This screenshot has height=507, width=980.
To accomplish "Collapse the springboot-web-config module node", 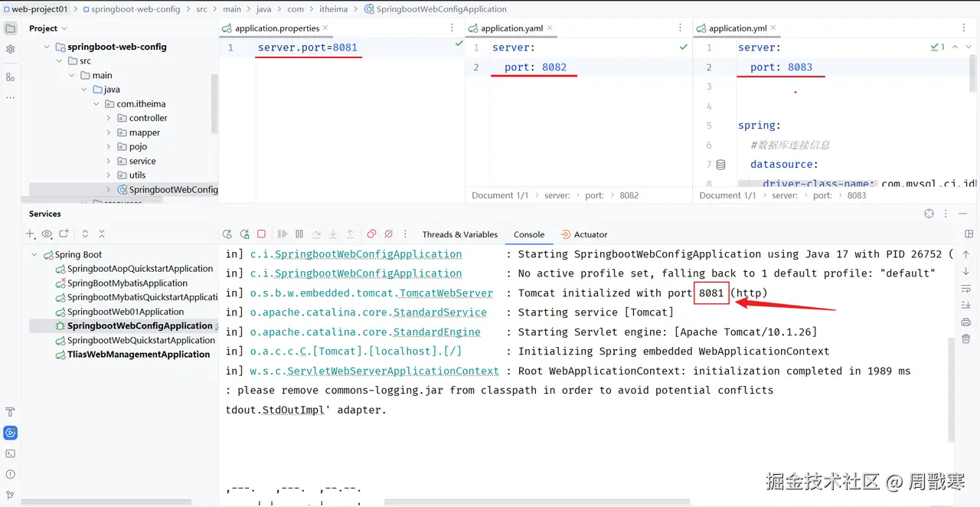I will 47,47.
